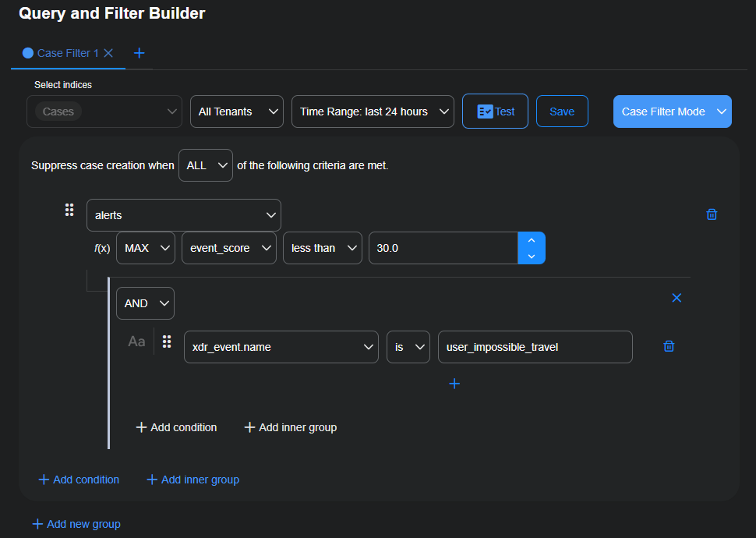Add a new filter tab with the plus icon
Screen dimensions: 756x538
click(x=139, y=53)
